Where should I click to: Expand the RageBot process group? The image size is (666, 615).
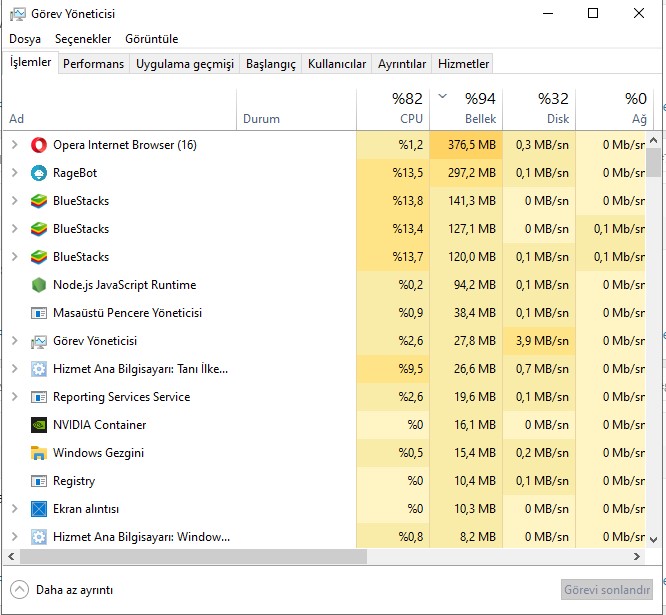click(14, 173)
